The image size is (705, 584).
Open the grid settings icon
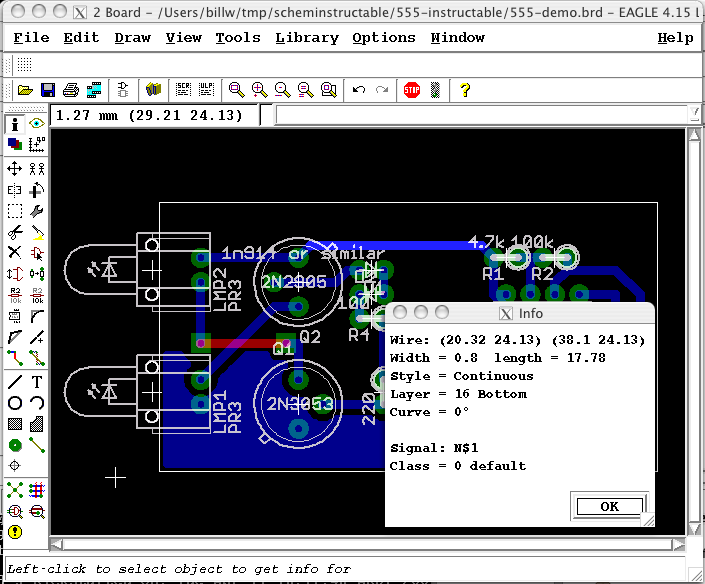24,65
